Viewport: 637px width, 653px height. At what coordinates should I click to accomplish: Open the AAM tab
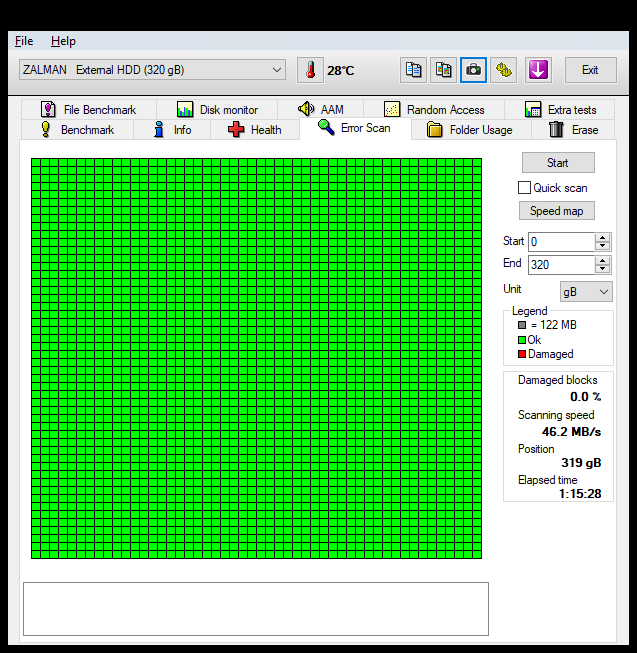tap(321, 110)
